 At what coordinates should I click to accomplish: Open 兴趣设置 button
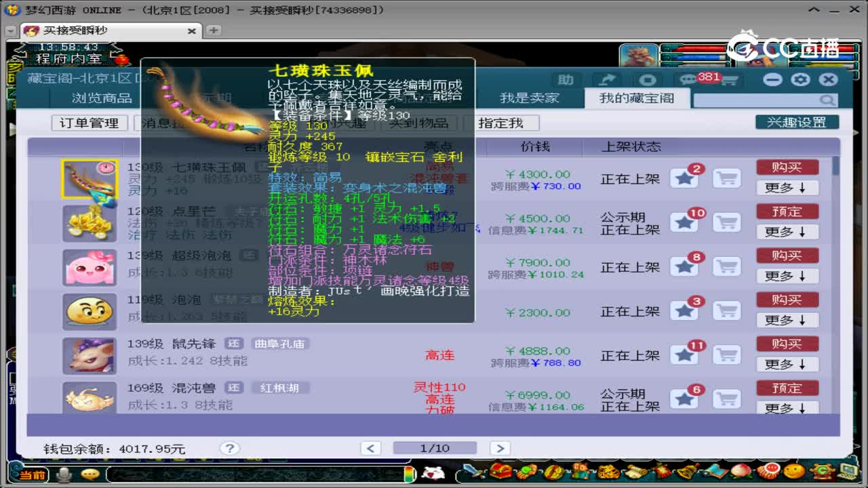coord(797,122)
